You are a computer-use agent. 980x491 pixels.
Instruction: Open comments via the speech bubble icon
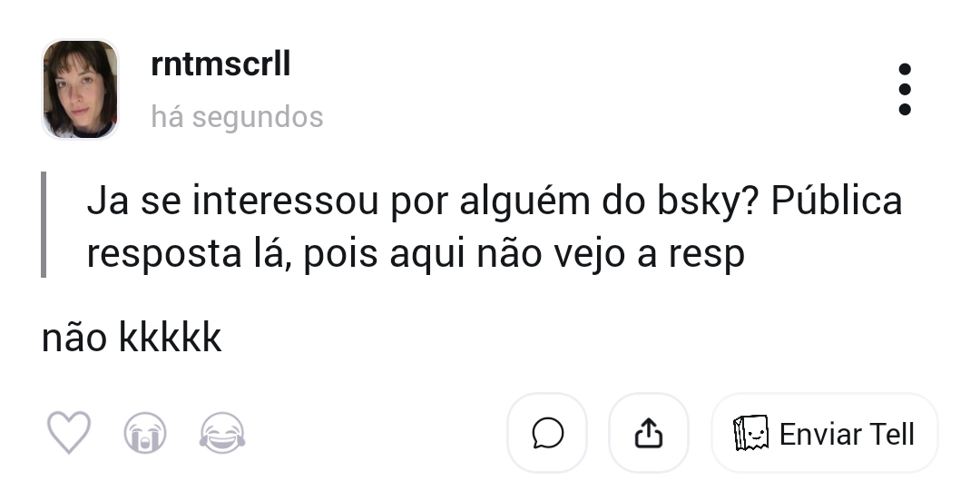(x=547, y=434)
